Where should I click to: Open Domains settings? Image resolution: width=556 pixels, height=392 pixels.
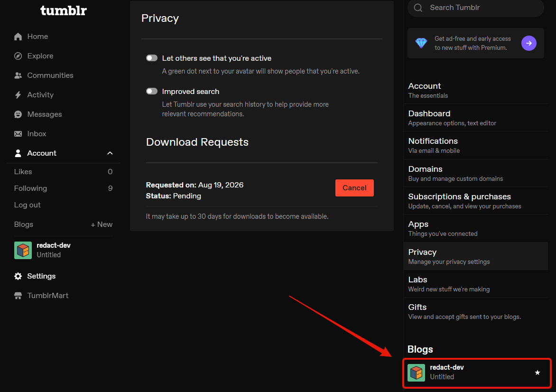[476, 173]
